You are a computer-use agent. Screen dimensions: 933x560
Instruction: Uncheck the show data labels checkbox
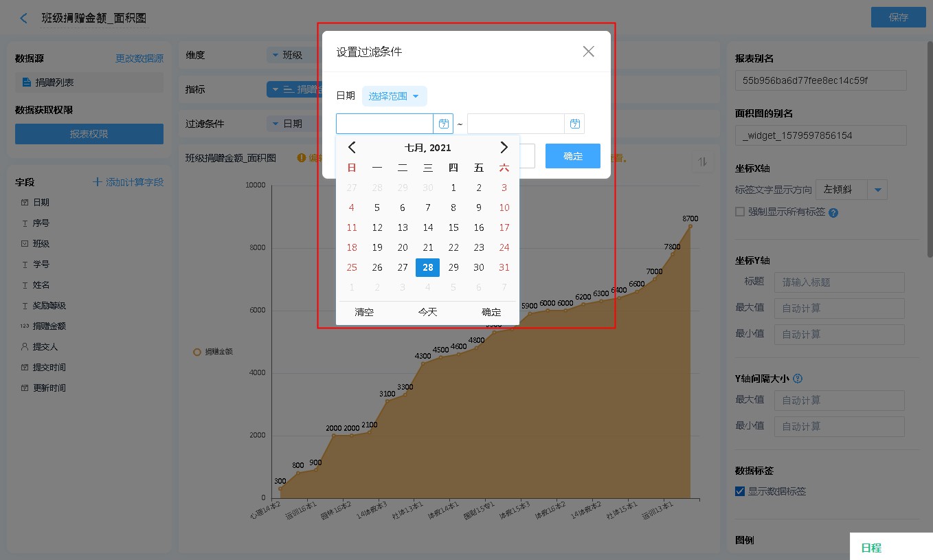click(740, 491)
